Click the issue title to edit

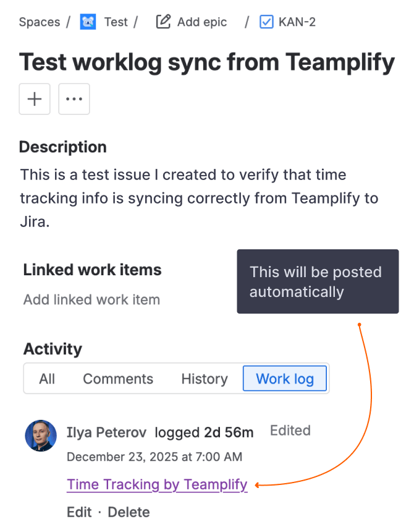[x=206, y=62]
